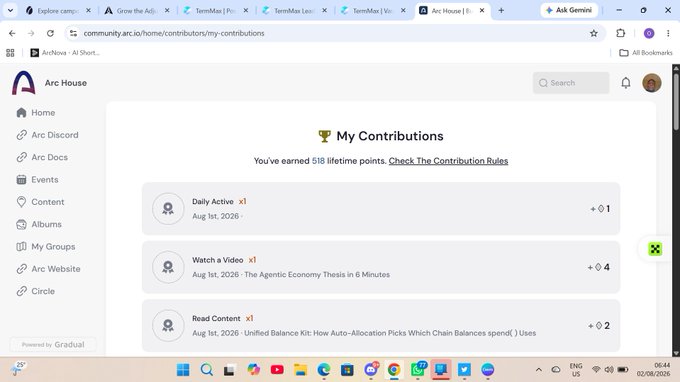Screen dimensions: 680x382
Task: Open File Explorer from taskbar
Action: click(x=300, y=370)
